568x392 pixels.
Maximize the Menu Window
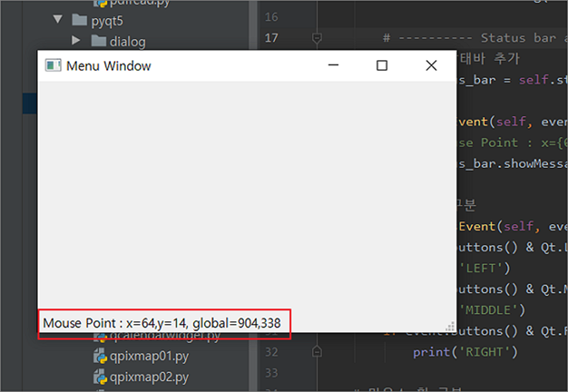click(382, 66)
